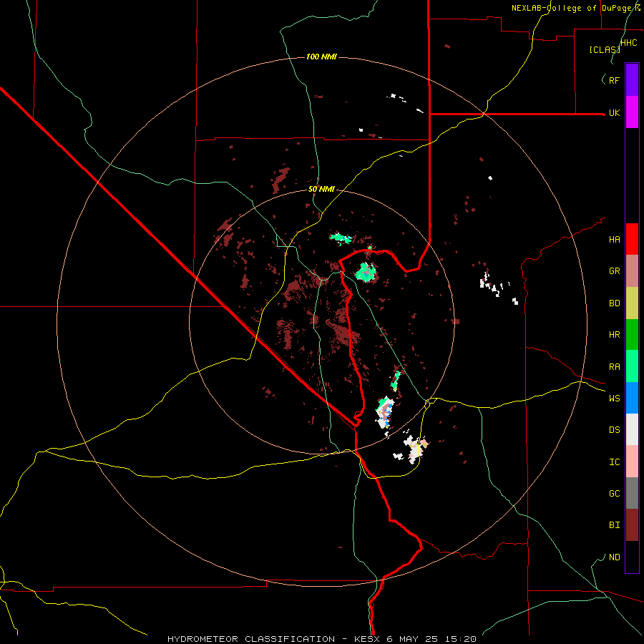
Task: Click the "HYDROMETEOR CLASSIFICATION" footer title
Action: click(251, 639)
